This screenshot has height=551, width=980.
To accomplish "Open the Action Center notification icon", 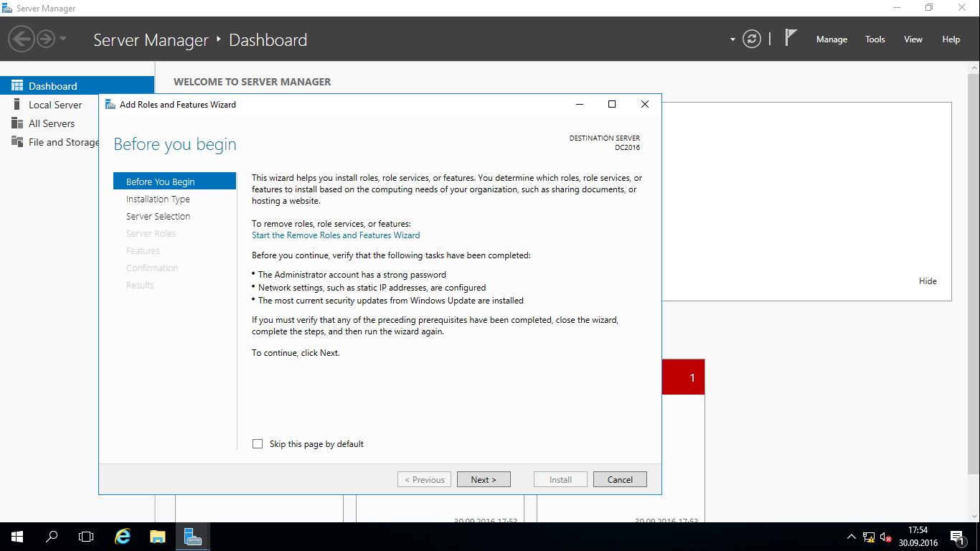I will [957, 537].
